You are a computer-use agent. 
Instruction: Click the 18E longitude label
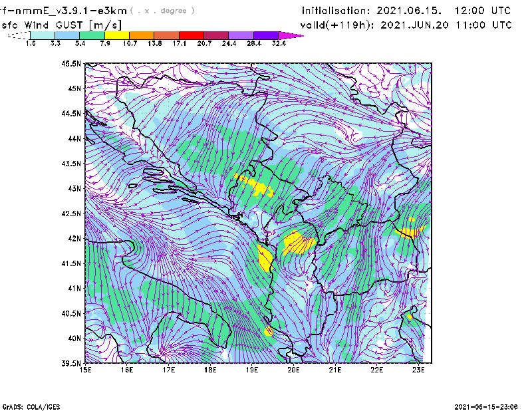pyautogui.click(x=210, y=370)
